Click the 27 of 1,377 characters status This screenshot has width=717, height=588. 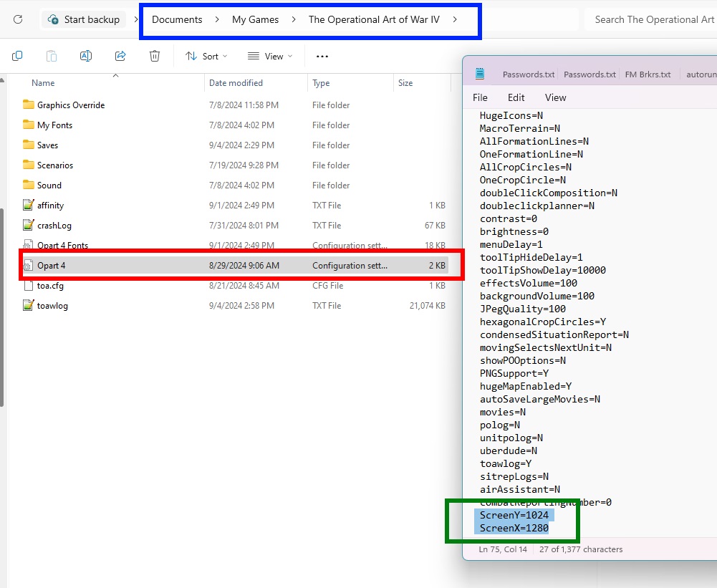(581, 549)
